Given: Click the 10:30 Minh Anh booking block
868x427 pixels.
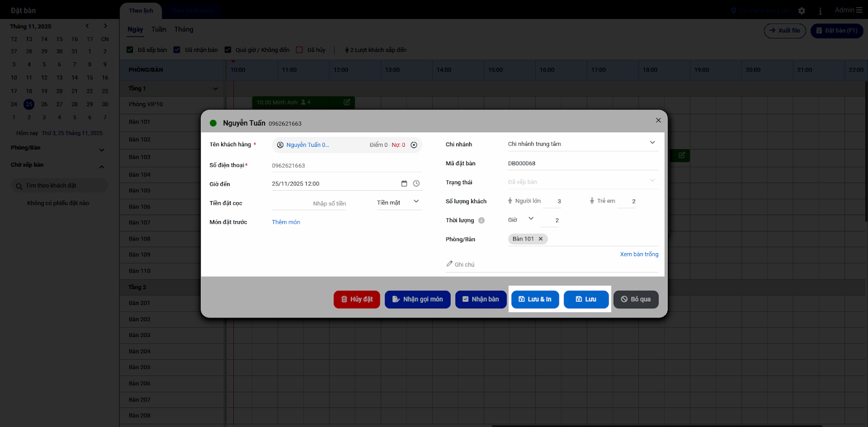Looking at the screenshot, I should pos(303,102).
